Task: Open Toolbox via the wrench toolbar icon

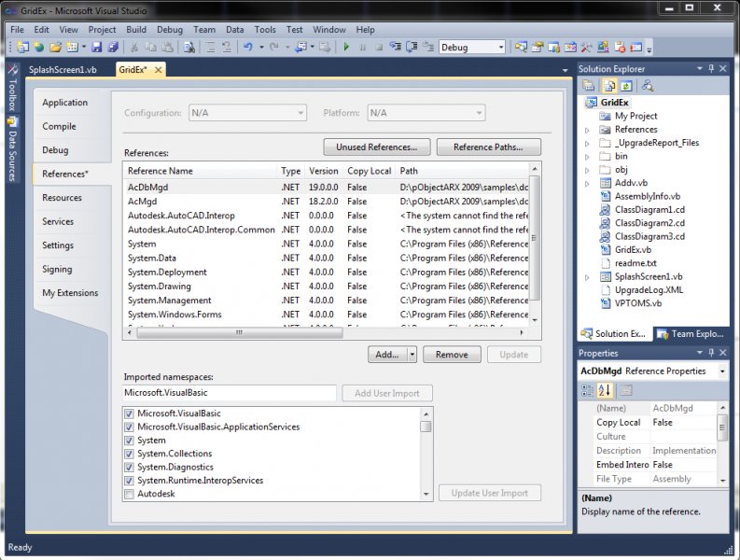Action: click(586, 48)
